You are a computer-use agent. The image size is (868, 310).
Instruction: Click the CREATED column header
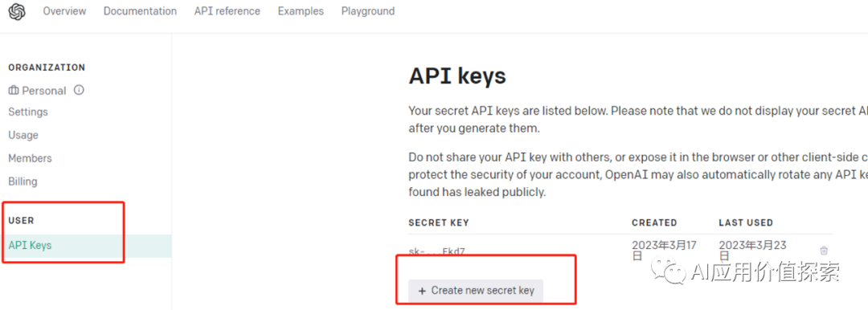point(654,222)
